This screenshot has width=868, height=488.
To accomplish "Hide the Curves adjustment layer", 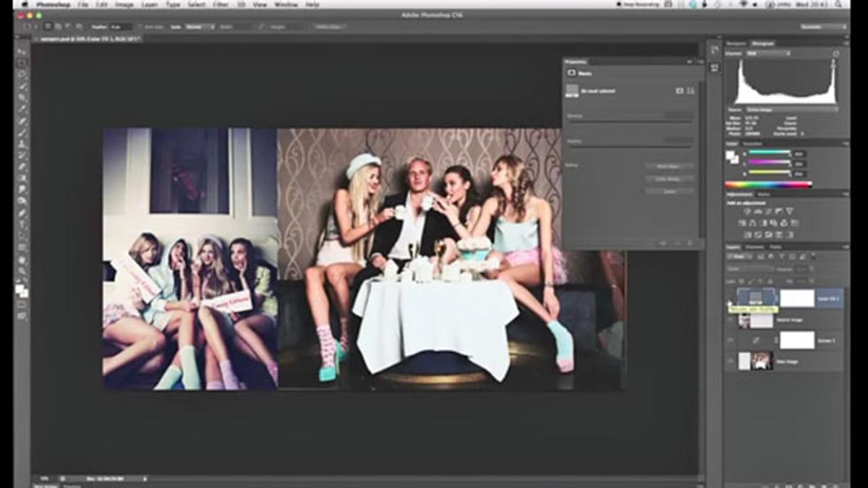I will [x=730, y=340].
